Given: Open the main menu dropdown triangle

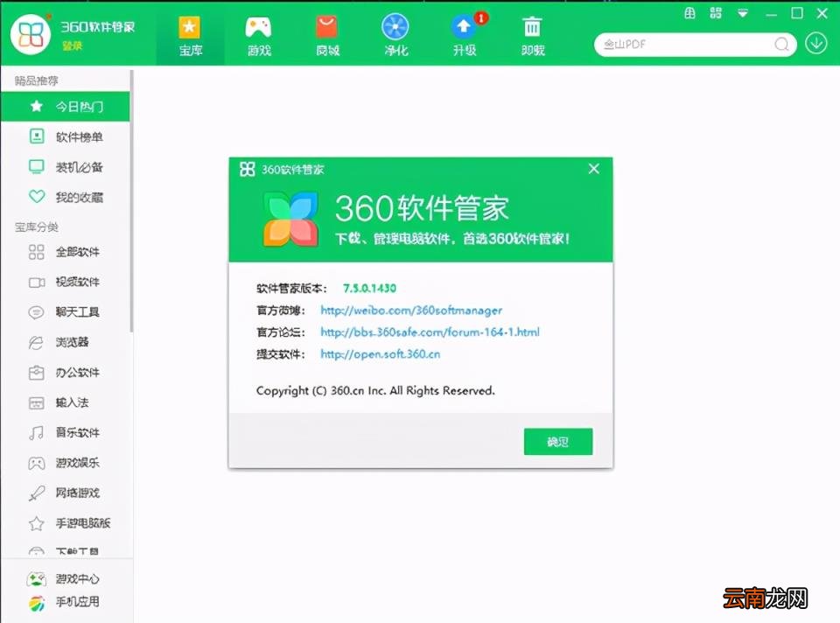Looking at the screenshot, I should pos(743,13).
